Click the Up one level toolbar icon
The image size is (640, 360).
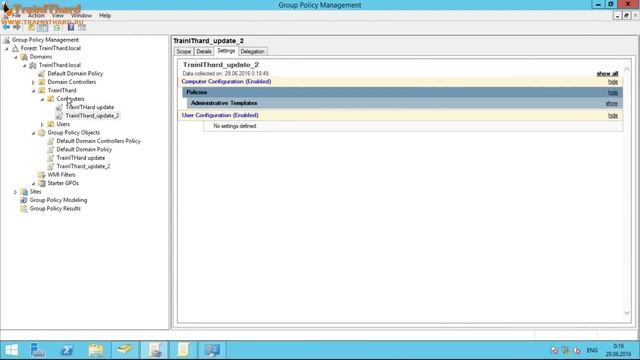(x=31, y=27)
